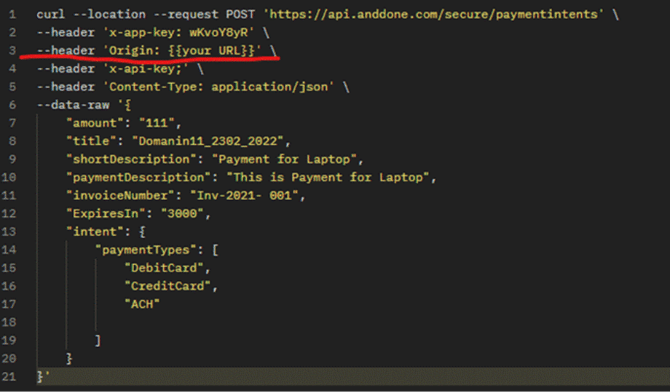
Task: Click the "invoiceNumber" key
Action: click(120, 195)
